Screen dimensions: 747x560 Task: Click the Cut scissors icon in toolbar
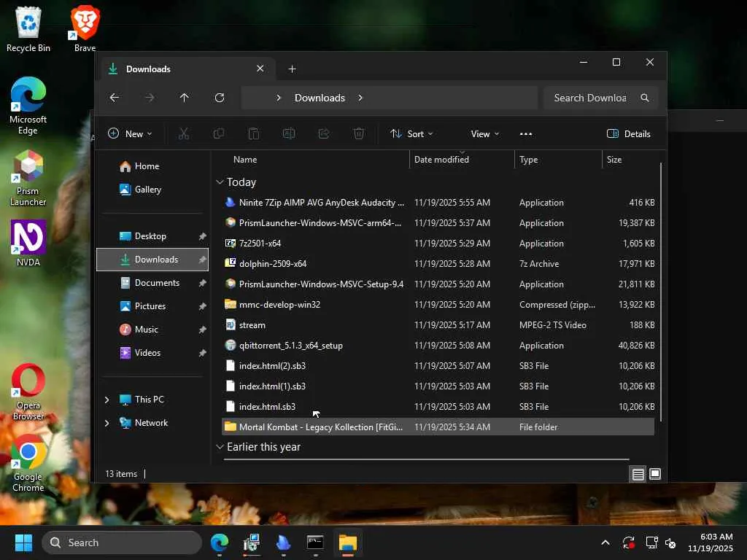[x=183, y=134]
